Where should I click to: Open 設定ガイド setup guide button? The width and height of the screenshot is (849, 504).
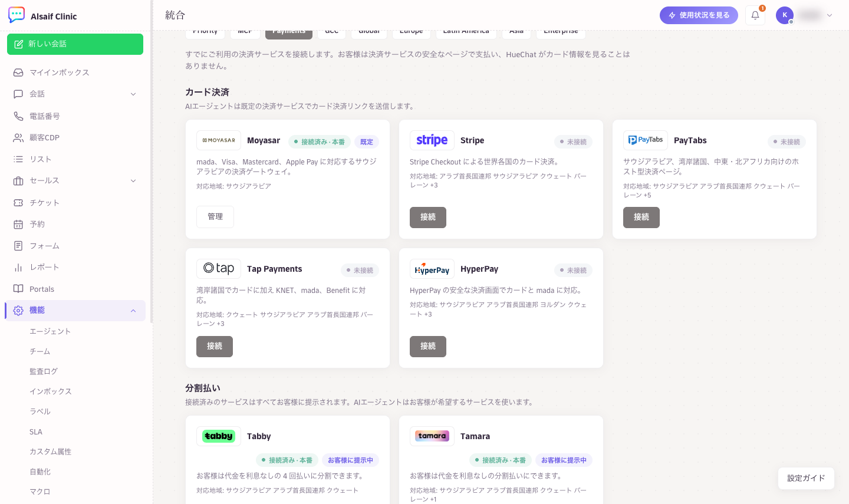click(x=806, y=478)
